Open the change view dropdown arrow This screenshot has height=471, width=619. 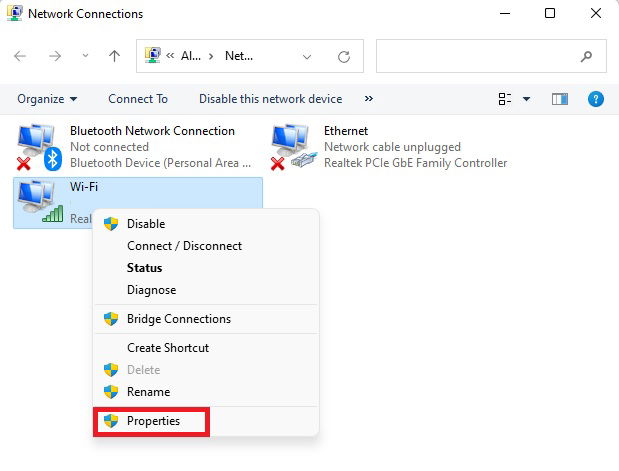point(527,99)
